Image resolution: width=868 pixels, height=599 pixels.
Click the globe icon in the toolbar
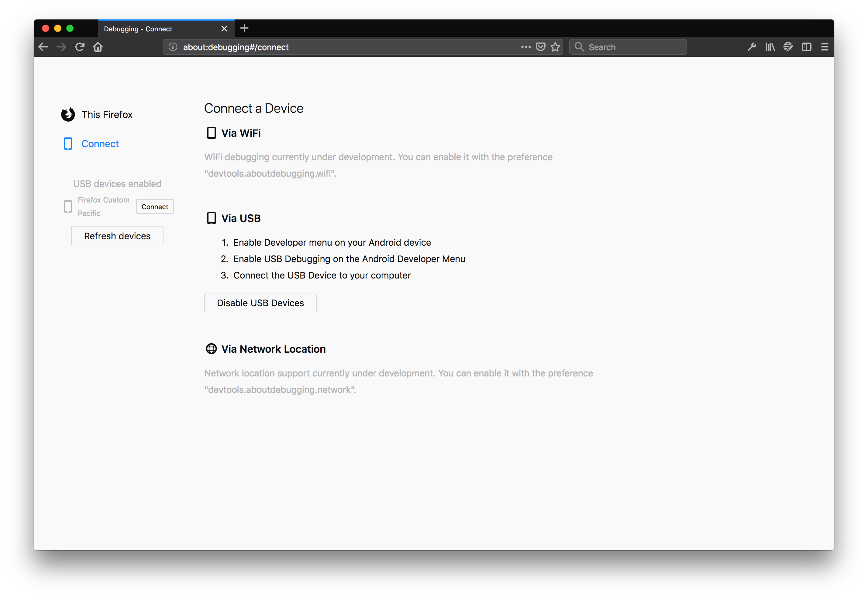pyautogui.click(x=788, y=47)
